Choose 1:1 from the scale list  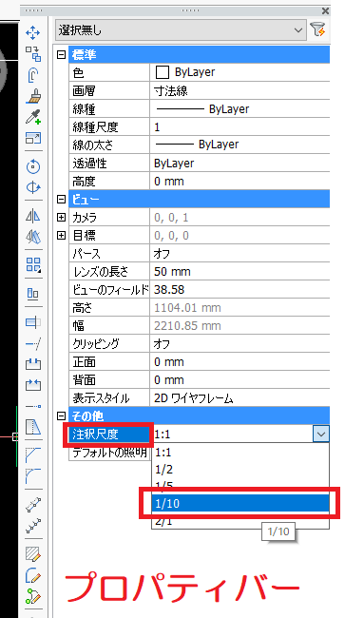coord(240,452)
